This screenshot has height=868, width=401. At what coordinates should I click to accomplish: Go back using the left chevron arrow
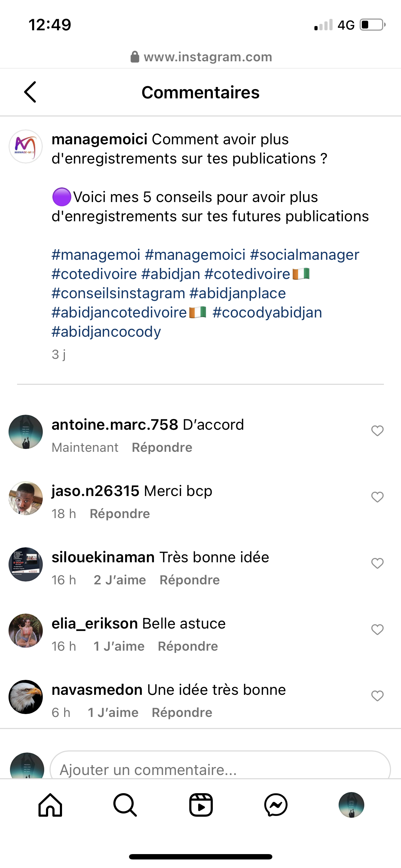click(31, 92)
